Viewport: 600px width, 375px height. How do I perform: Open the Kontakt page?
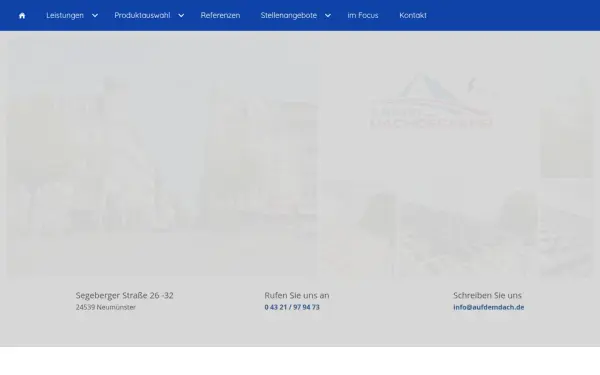413,15
